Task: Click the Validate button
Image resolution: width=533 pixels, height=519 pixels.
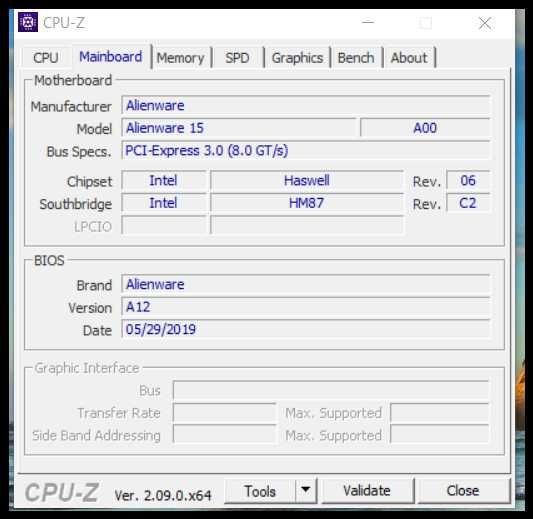Action: click(367, 490)
